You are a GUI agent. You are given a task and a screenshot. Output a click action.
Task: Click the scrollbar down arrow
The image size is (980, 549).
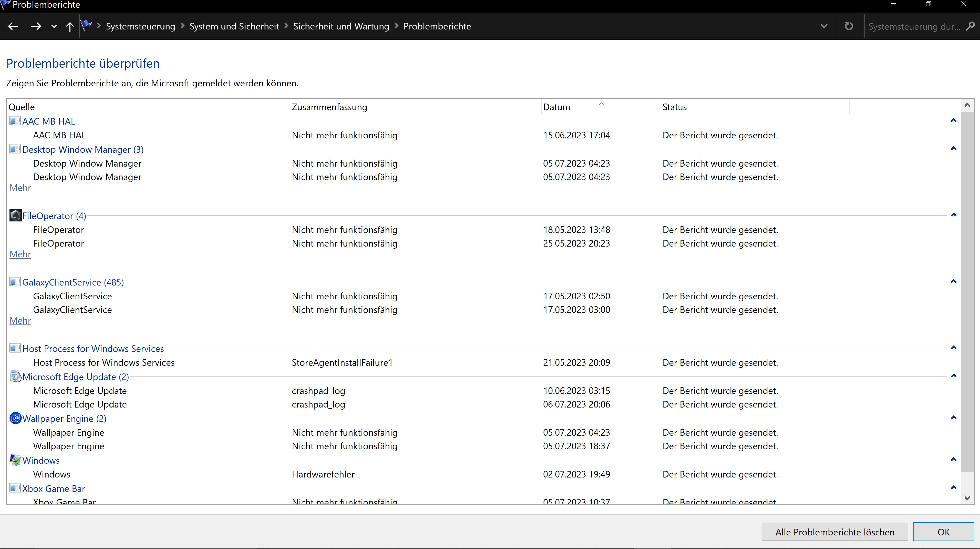pyautogui.click(x=967, y=498)
